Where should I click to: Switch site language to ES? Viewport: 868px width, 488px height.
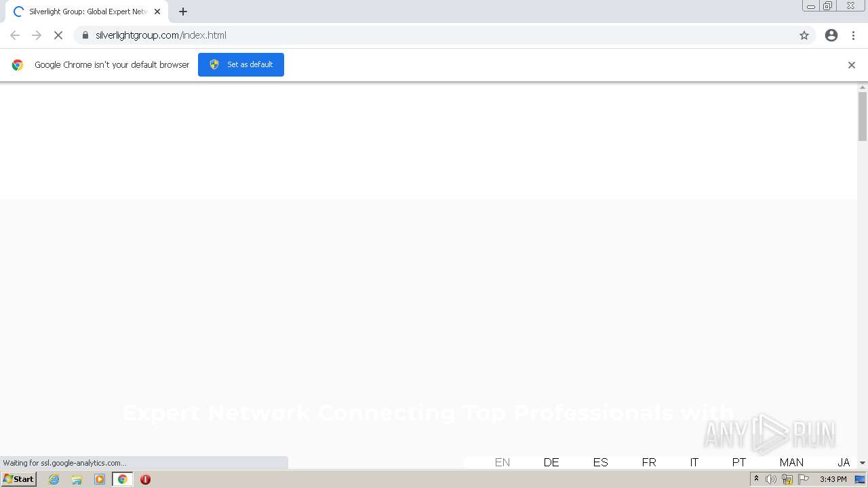600,462
